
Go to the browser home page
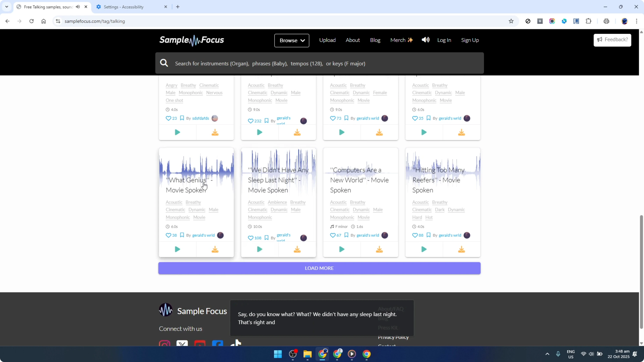[44, 21]
